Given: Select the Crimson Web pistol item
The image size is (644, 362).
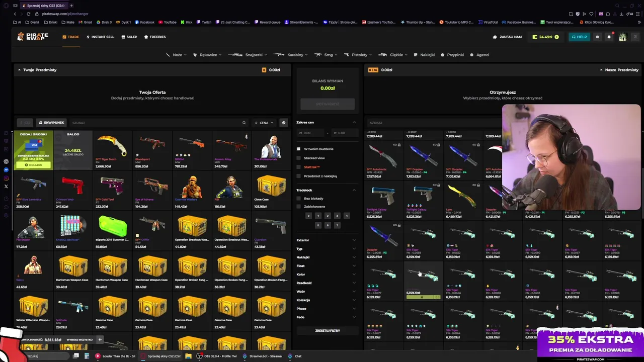Looking at the screenshot, I should (x=73, y=191).
